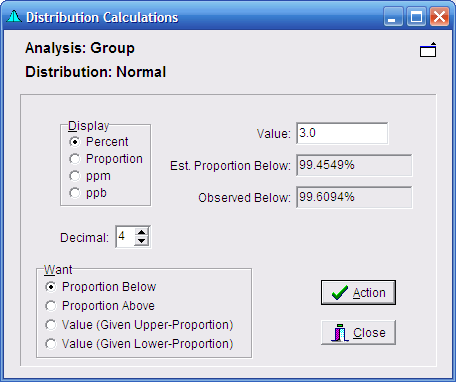This screenshot has width=456, height=382.
Task: Click the Action button
Action: (358, 293)
